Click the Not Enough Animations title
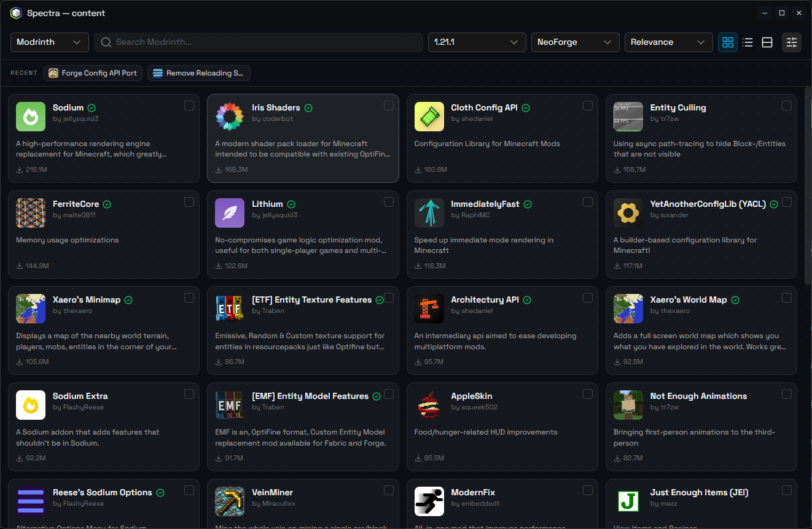The image size is (812, 529). pos(698,396)
